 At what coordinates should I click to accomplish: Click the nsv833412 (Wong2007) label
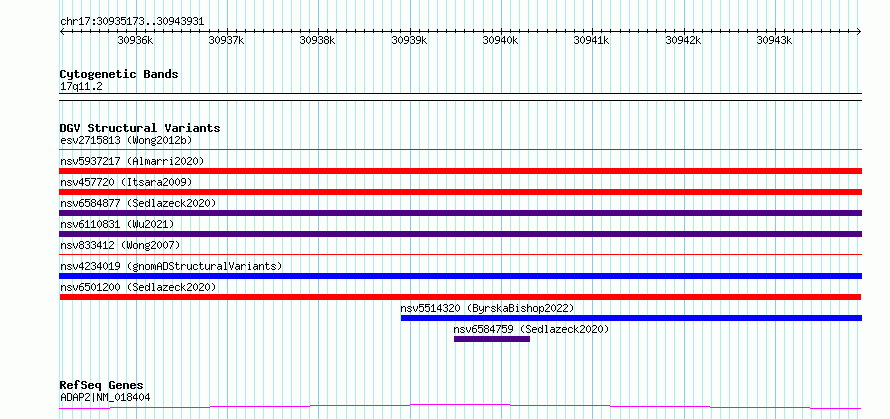pyautogui.click(x=120, y=245)
